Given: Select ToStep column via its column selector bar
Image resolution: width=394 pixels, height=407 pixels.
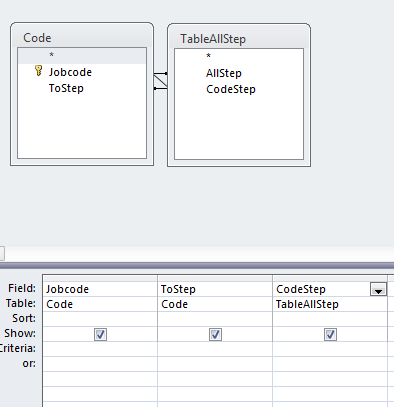Looking at the screenshot, I should point(215,278).
